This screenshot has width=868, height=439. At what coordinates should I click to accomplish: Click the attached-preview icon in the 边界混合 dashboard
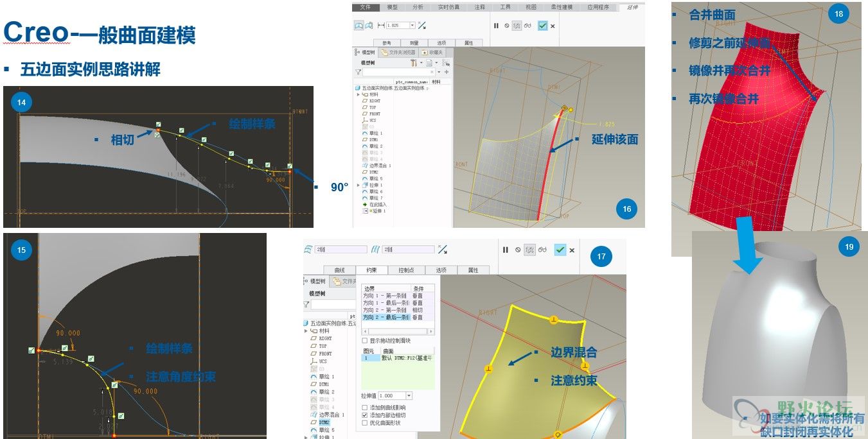coord(530,250)
